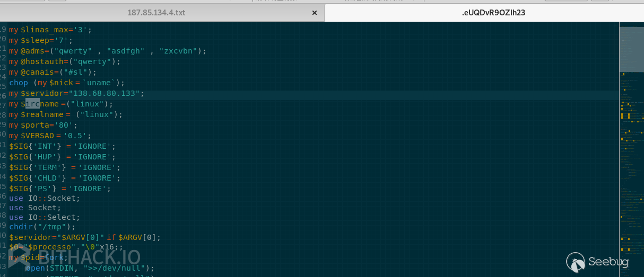Click the $SIG{'HUP'} line
The height and width of the screenshot is (277, 644).
[x=62, y=157]
